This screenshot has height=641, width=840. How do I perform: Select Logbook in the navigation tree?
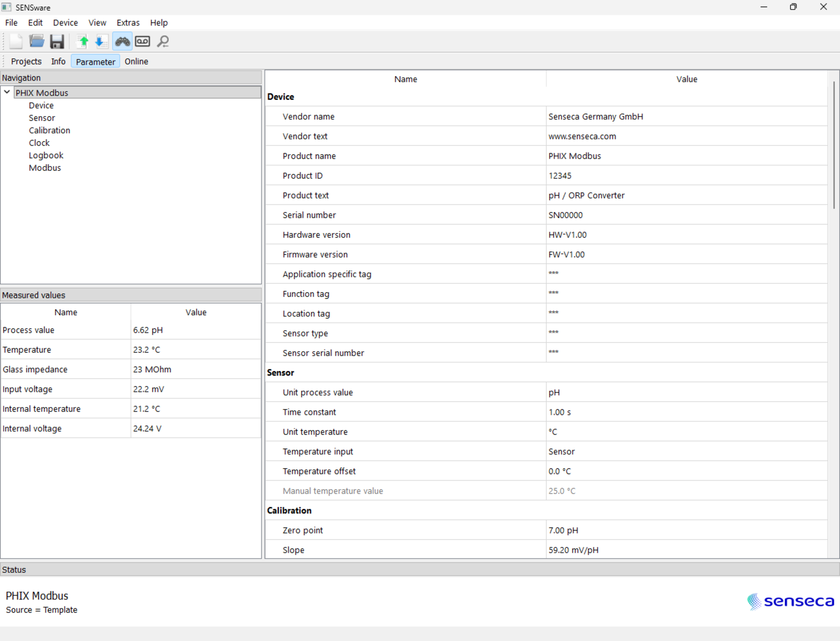[46, 155]
